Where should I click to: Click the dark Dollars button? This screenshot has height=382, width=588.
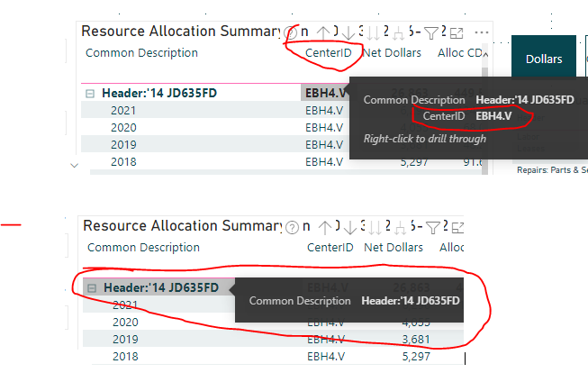coord(544,59)
